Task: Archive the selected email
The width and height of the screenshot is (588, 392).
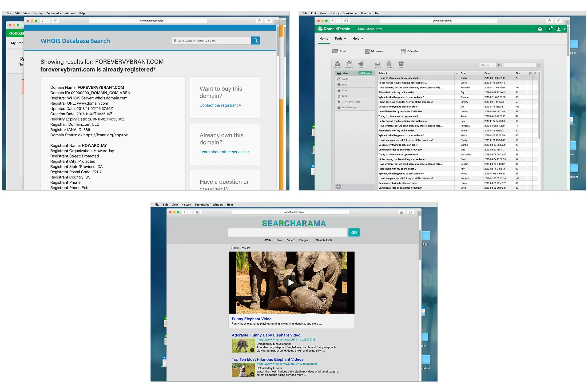Action: tap(377, 64)
